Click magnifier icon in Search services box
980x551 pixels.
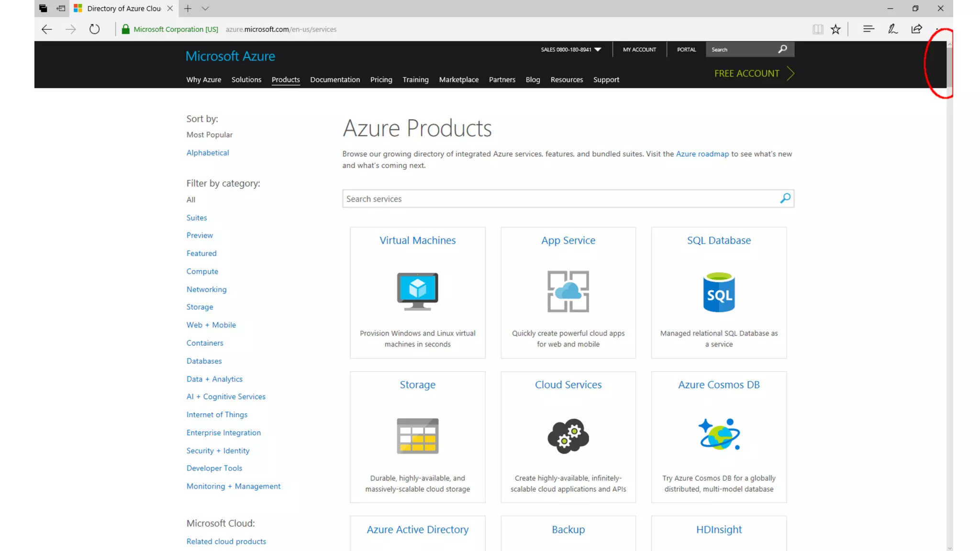[785, 198]
